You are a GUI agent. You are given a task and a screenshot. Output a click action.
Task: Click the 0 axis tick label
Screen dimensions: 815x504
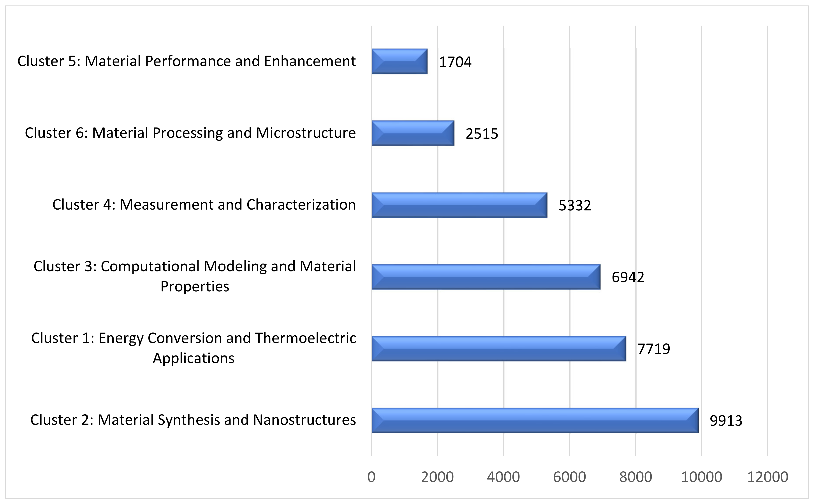[x=371, y=477]
